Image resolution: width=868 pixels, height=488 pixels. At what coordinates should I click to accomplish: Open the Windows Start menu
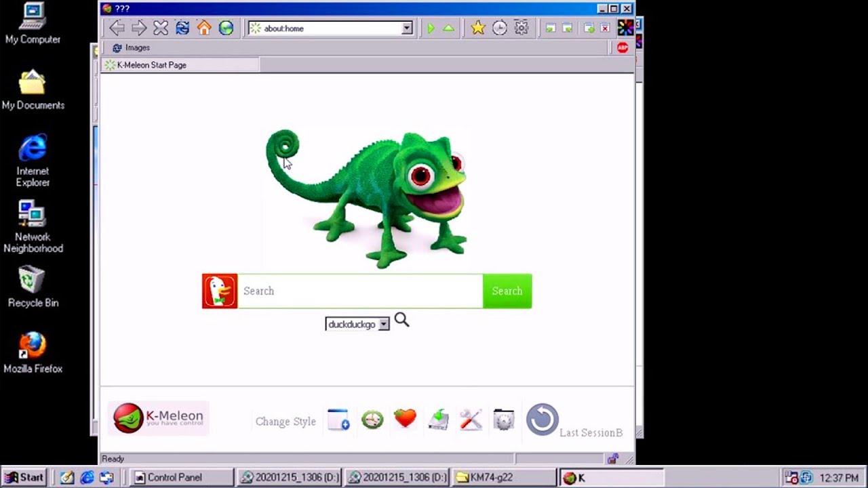24,477
